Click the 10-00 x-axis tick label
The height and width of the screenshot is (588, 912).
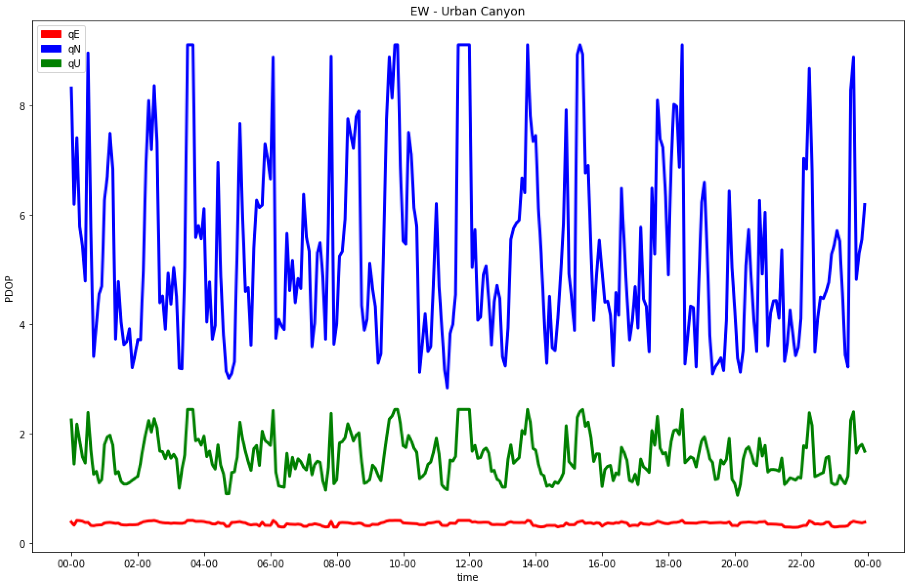coord(403,564)
